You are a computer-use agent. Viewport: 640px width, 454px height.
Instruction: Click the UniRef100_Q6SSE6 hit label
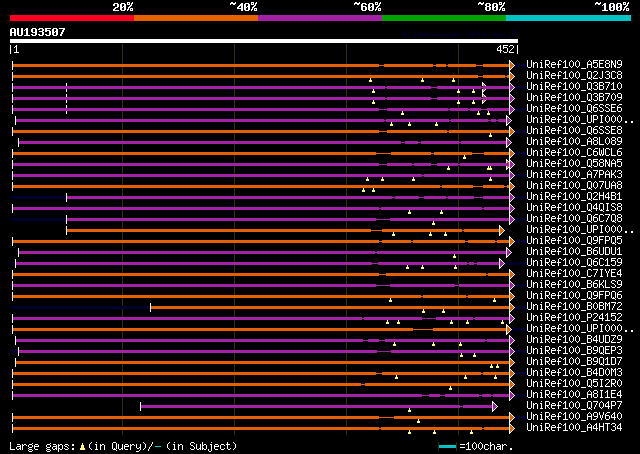pyautogui.click(x=574, y=108)
